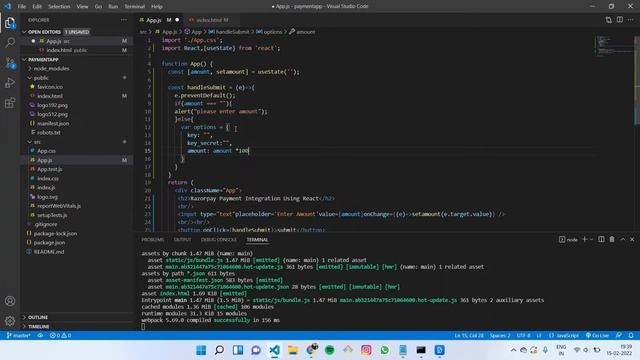640x360 pixels.
Task: Open notifications bell in status bar
Action: tap(631, 335)
